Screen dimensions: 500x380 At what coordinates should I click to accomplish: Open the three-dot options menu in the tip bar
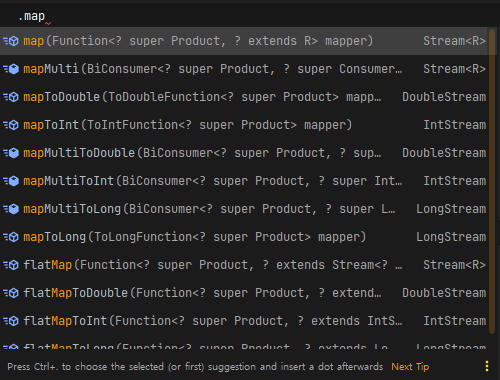pos(487,366)
